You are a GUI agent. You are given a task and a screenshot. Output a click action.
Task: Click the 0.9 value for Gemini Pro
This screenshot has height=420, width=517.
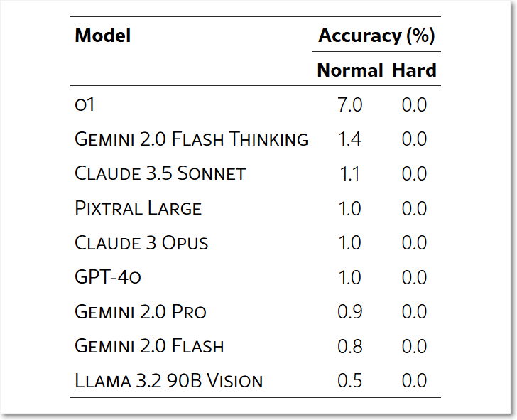[x=350, y=312]
